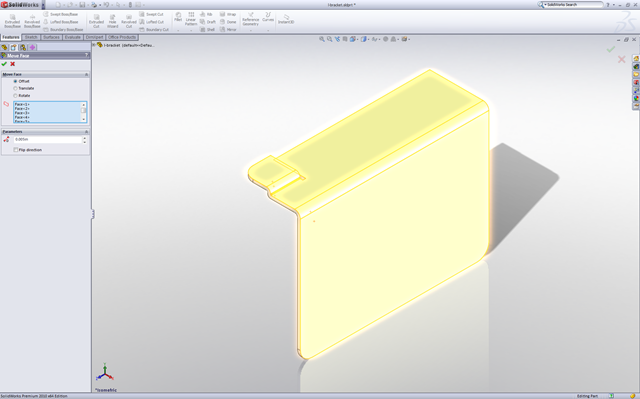Select Swept Boss/Base in ribbon
The width and height of the screenshot is (640, 399).
61,14
